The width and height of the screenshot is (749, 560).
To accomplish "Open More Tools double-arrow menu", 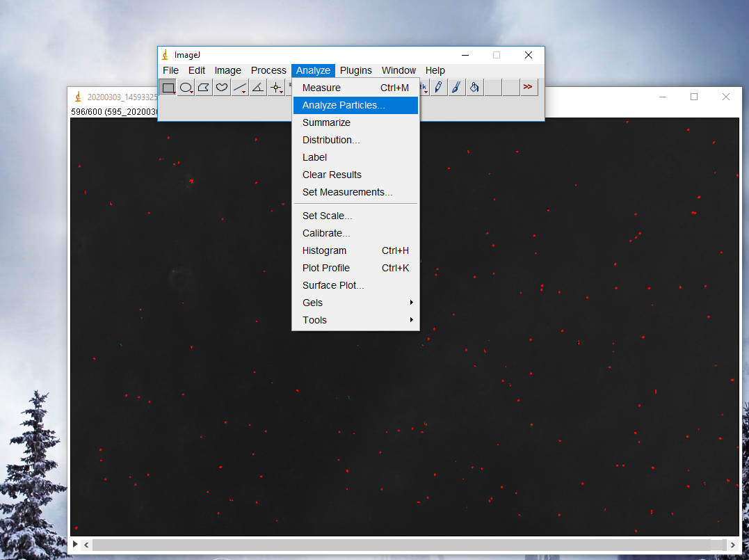I will pos(529,88).
